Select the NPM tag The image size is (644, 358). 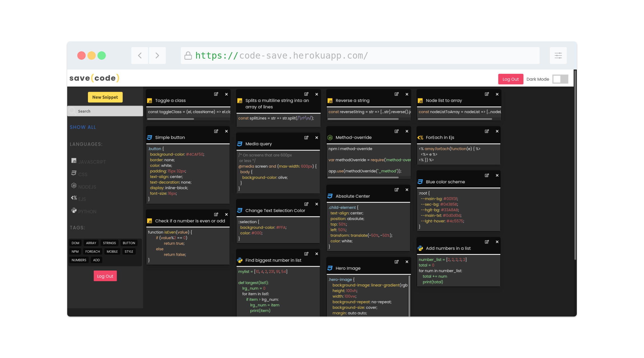click(x=75, y=251)
